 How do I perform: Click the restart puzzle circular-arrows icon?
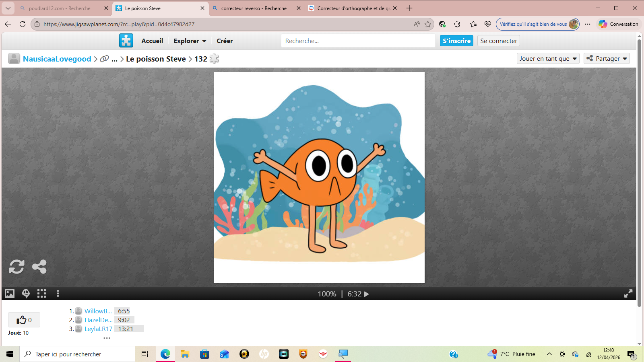pos(17,267)
